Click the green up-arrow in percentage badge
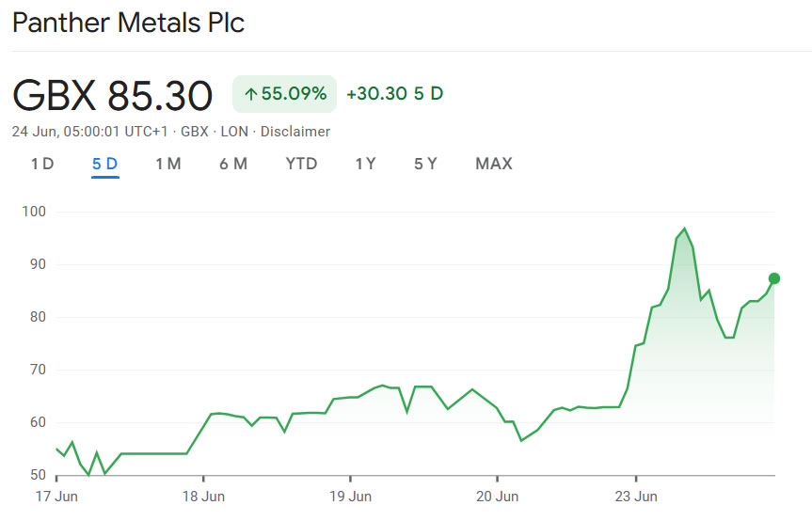This screenshot has height=521, width=812. pos(250,94)
